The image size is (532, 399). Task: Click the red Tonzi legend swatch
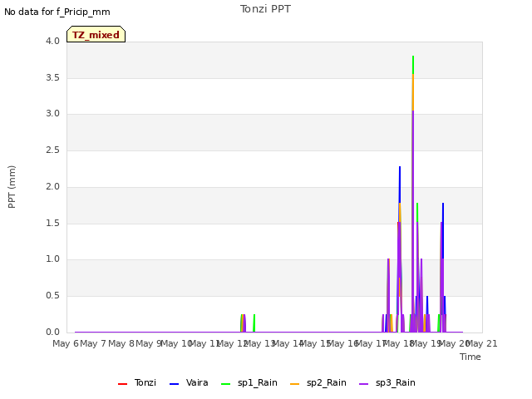point(122,384)
